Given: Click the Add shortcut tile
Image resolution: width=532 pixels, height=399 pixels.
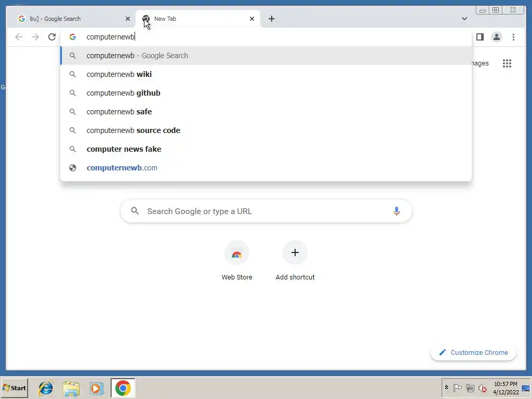Looking at the screenshot, I should (x=295, y=261).
